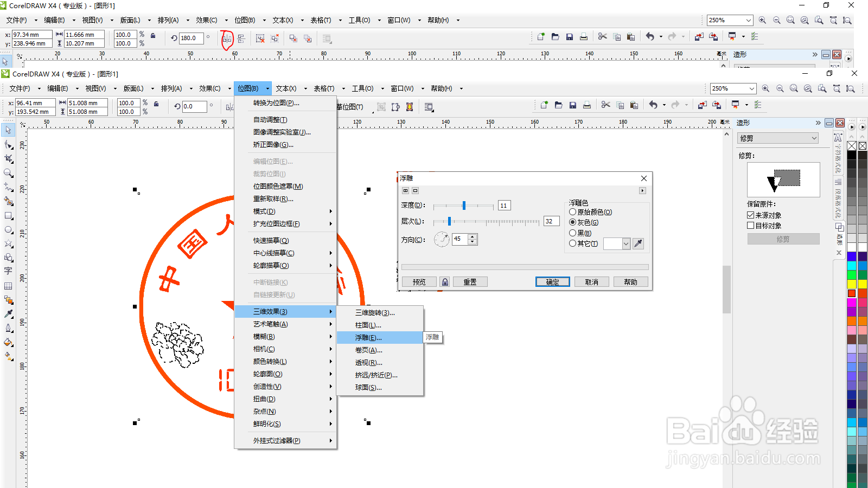Click the 深度 depth slider
Viewport: 868px width, 488px height.
point(463,206)
